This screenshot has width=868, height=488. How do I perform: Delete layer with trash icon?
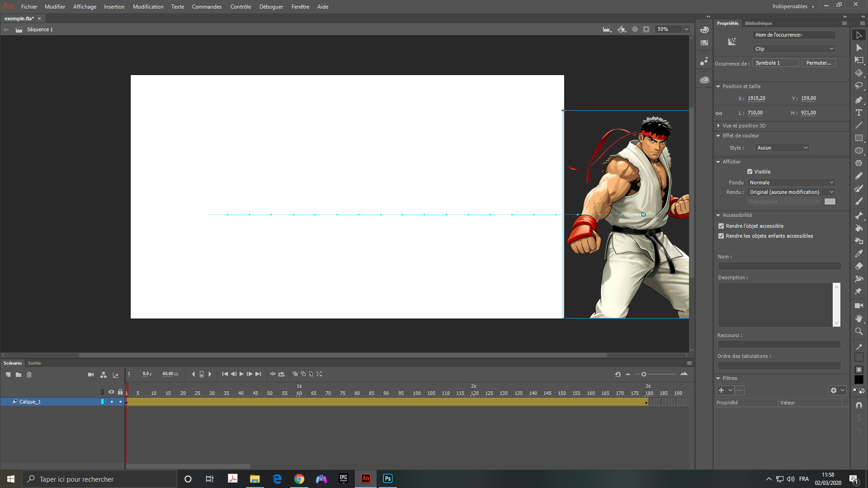pos(29,375)
